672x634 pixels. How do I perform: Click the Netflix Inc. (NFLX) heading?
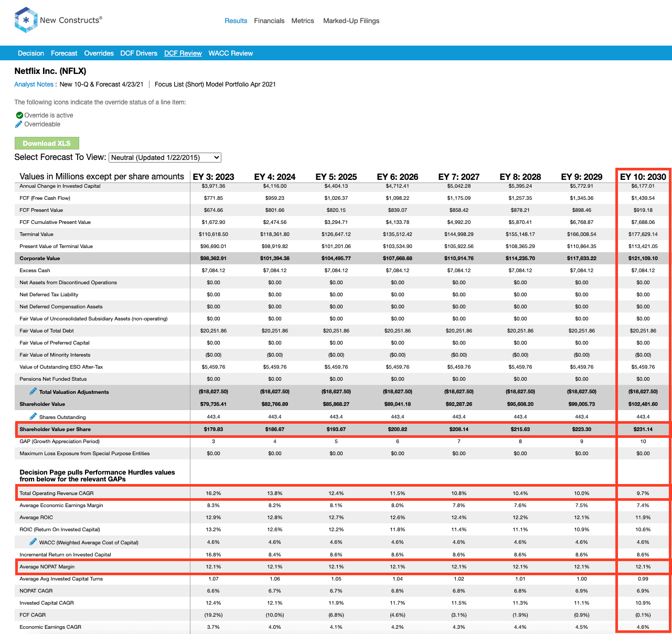[50, 71]
